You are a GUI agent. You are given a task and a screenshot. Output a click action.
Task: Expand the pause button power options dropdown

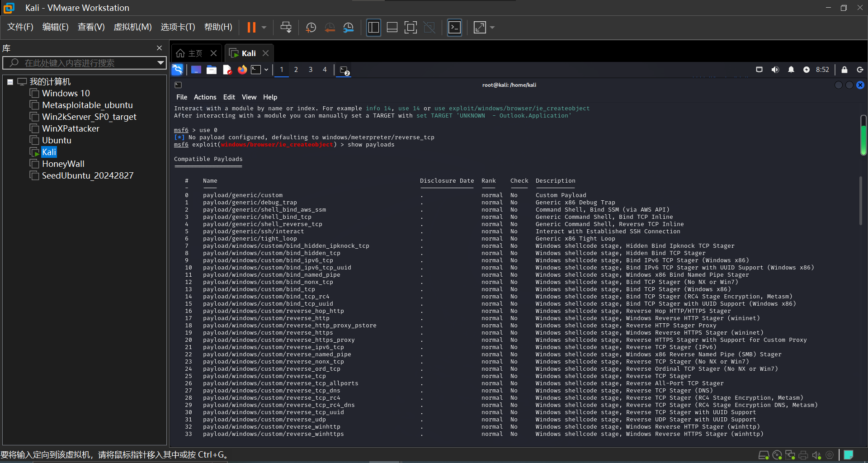point(264,28)
